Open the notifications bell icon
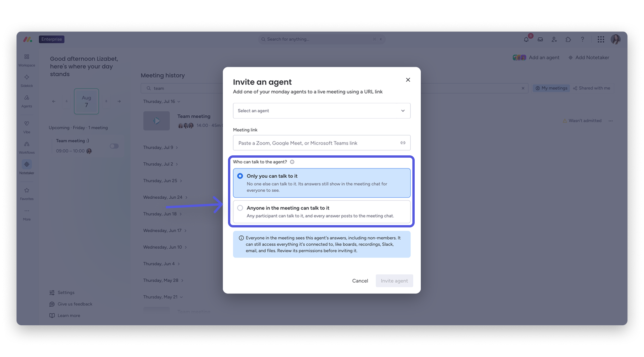The image size is (644, 357). [x=526, y=39]
